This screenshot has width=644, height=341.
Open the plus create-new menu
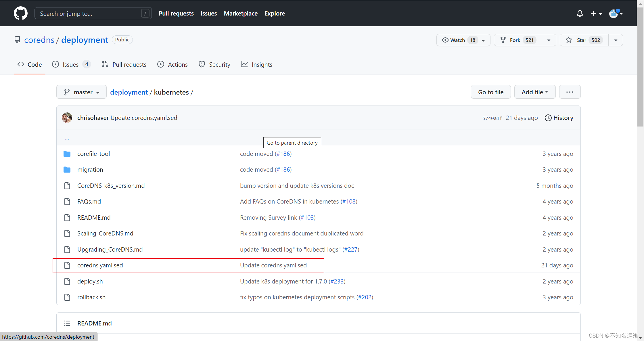point(596,14)
